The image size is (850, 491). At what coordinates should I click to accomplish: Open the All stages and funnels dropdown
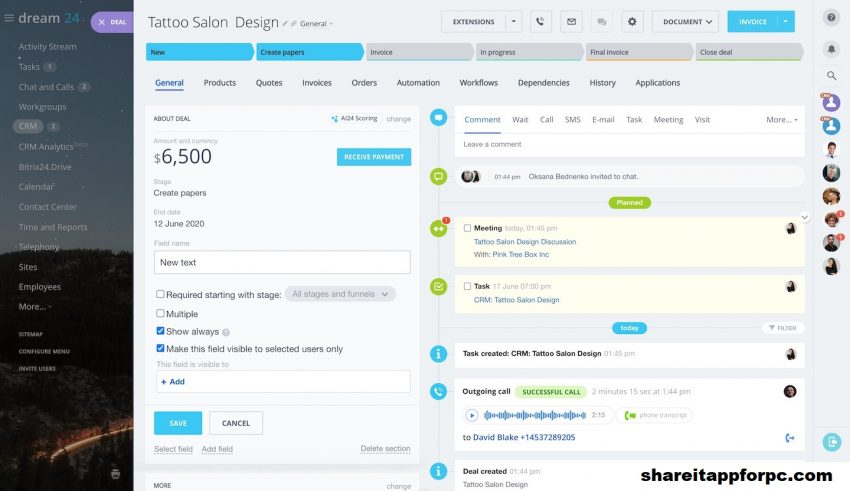[x=340, y=294]
